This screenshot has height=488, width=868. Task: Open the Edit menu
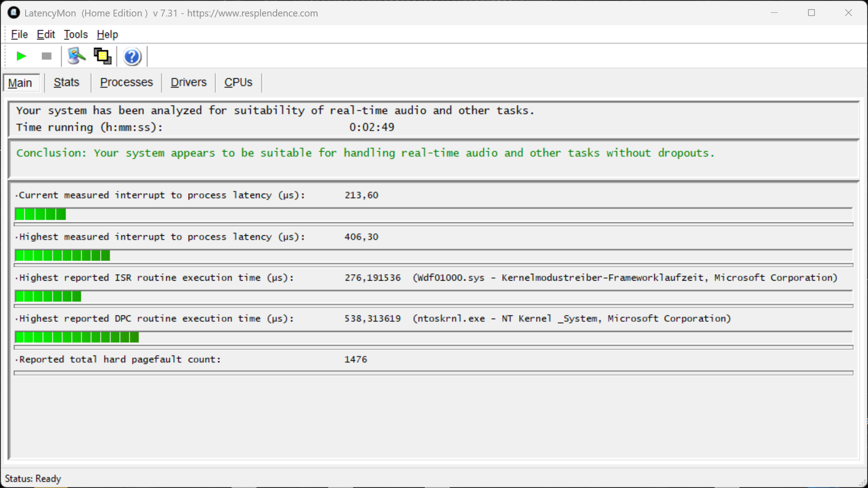(46, 34)
